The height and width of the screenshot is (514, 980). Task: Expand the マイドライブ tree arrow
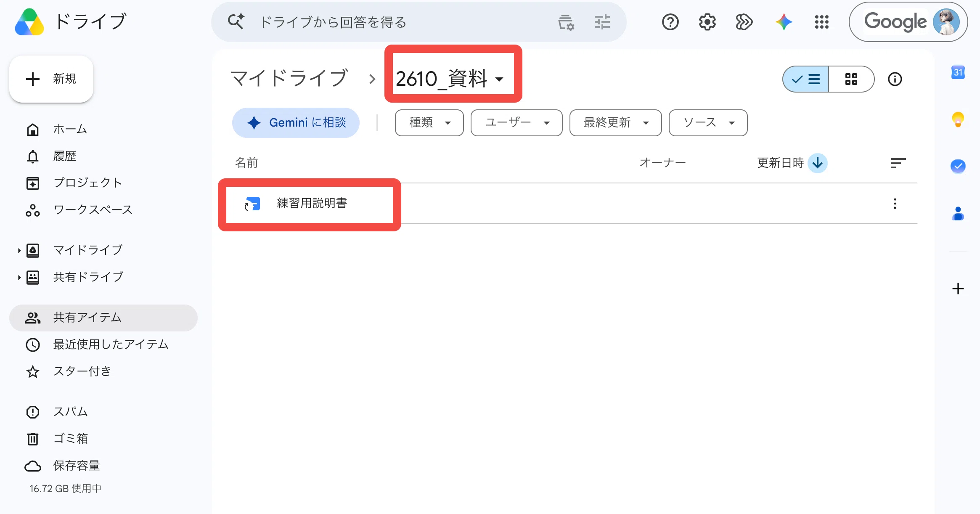tap(19, 251)
